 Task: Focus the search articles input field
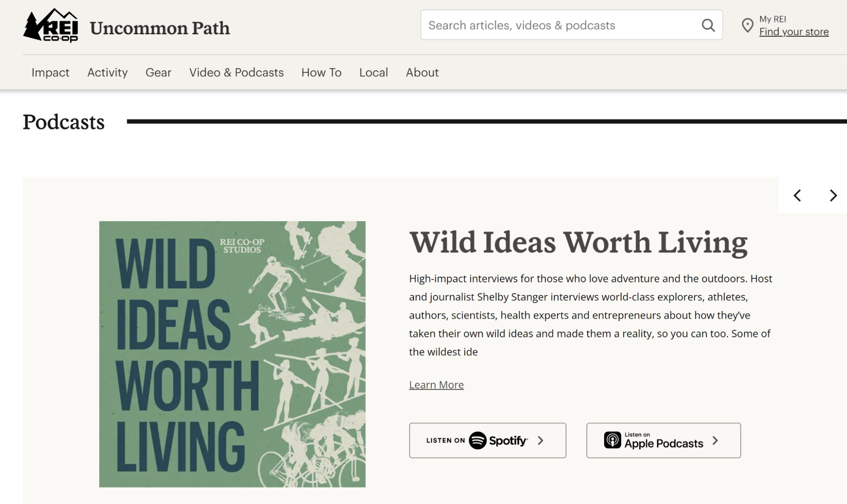[x=559, y=25]
